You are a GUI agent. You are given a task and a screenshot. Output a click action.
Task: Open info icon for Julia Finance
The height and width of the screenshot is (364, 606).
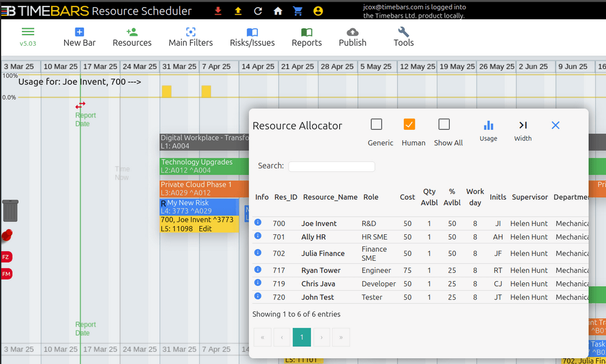258,252
